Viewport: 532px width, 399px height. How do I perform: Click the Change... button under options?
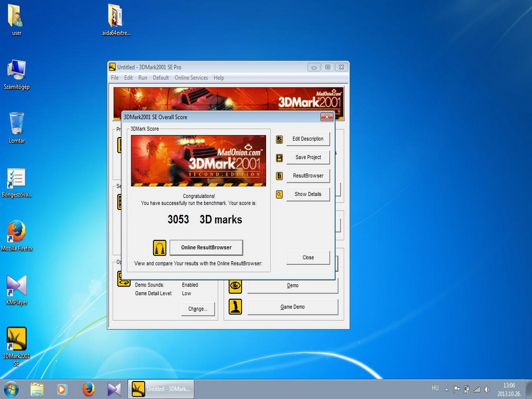198,309
